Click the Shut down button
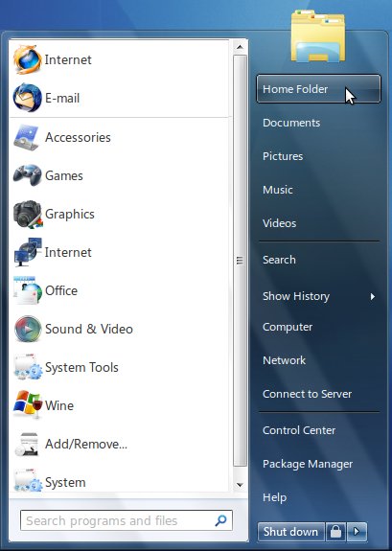Image resolution: width=392 pixels, height=551 pixels. pyautogui.click(x=291, y=532)
